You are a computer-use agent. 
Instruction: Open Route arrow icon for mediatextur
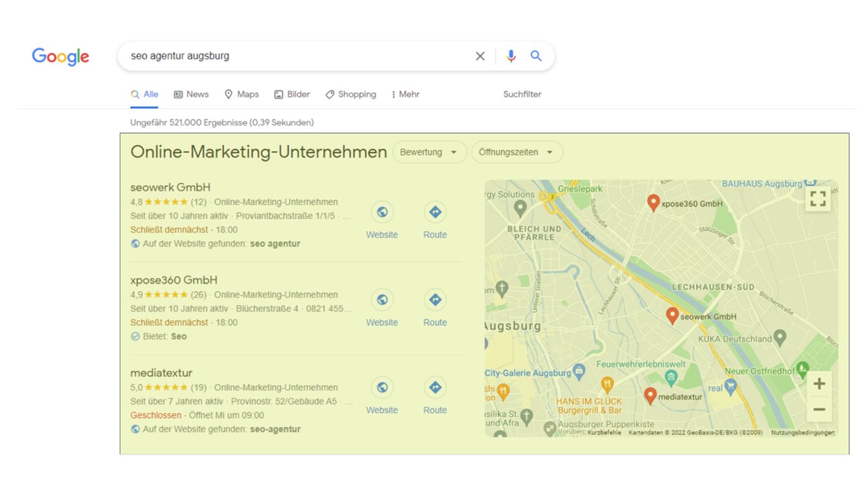(435, 387)
